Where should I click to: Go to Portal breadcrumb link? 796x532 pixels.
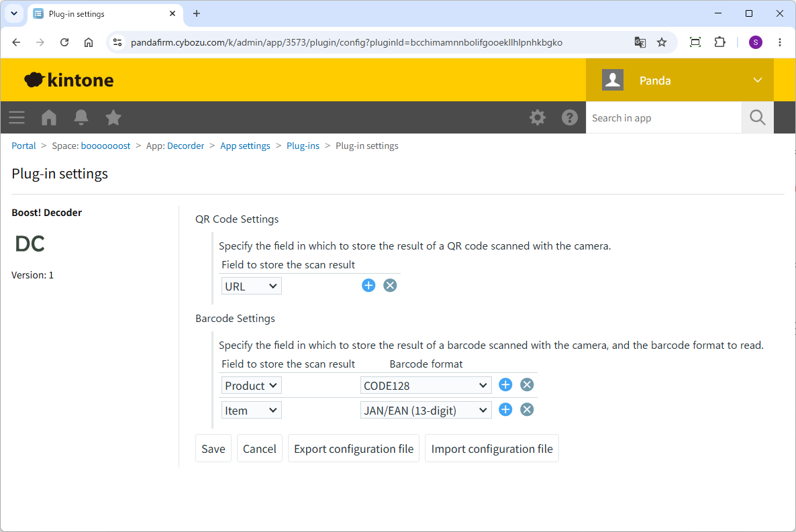[24, 146]
